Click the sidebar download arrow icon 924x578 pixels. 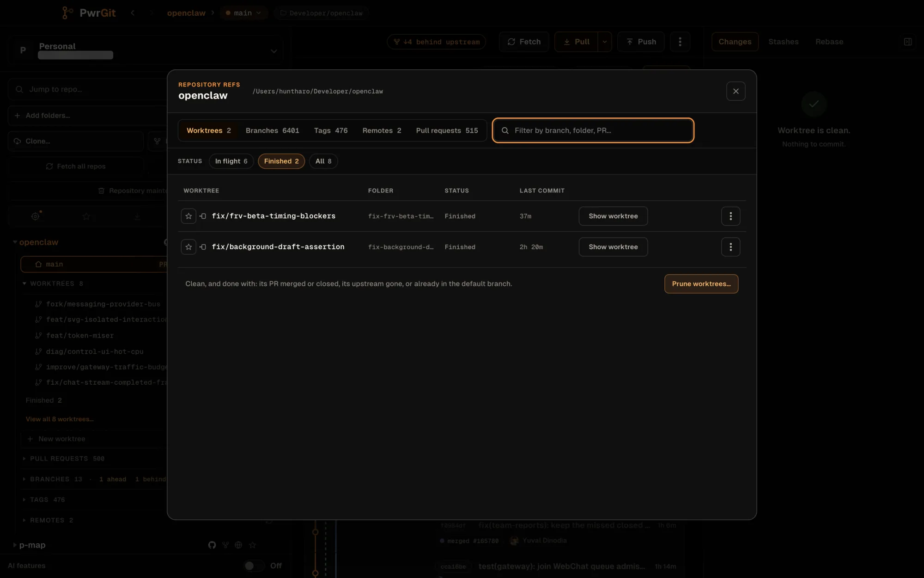click(137, 216)
